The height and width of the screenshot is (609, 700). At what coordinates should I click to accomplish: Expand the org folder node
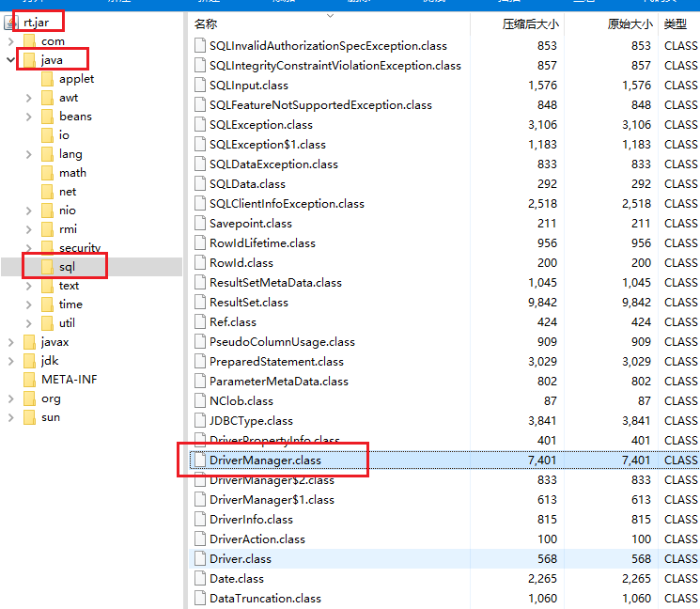click(x=11, y=398)
